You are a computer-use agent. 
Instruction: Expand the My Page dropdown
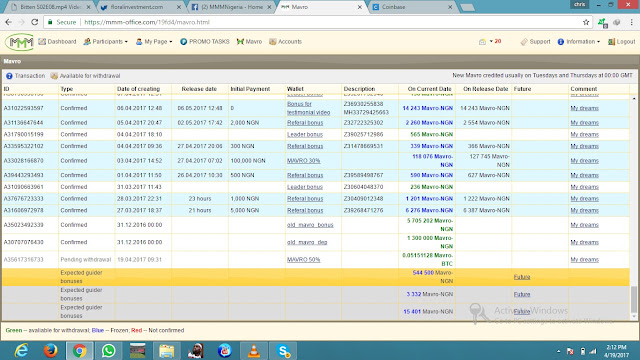coord(154,42)
